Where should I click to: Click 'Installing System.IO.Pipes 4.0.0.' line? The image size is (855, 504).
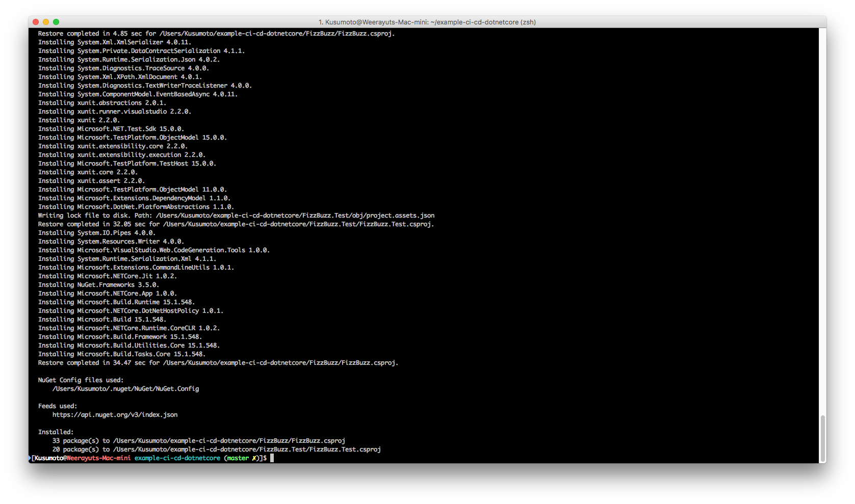tap(97, 233)
